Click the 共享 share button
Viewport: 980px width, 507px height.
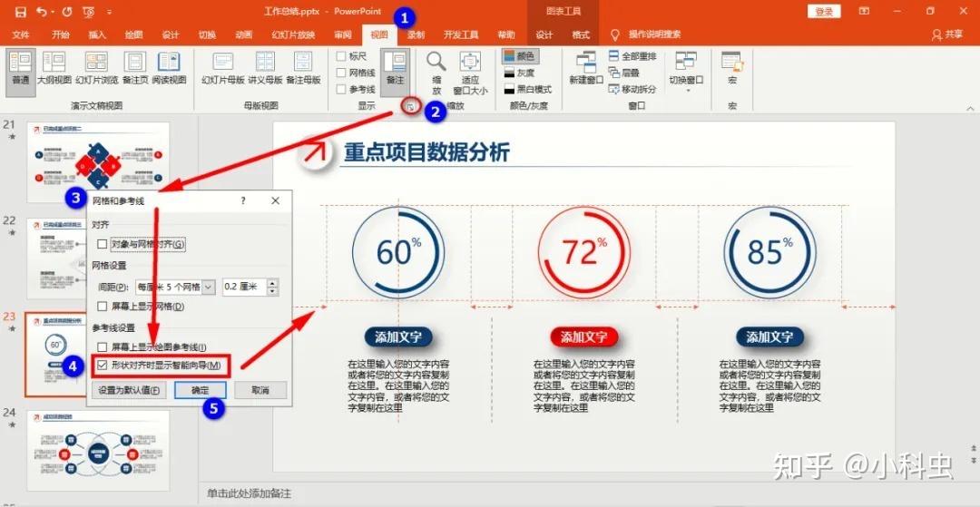[946, 34]
